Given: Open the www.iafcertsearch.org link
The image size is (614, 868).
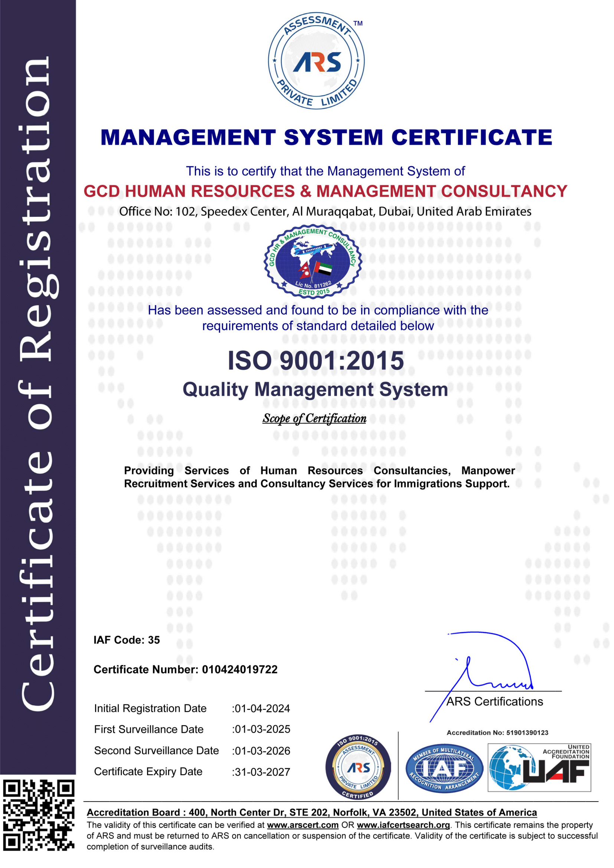Looking at the screenshot, I should click(x=404, y=825).
